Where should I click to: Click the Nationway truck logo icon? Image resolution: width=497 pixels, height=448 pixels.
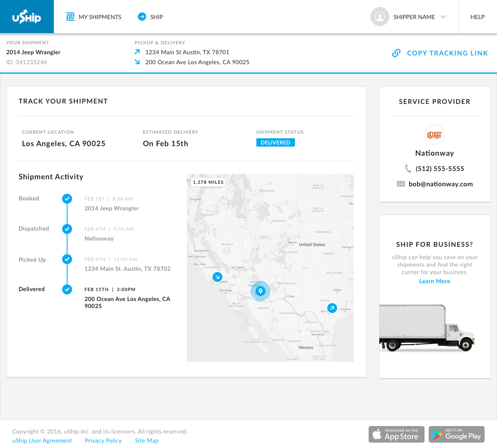tap(434, 135)
